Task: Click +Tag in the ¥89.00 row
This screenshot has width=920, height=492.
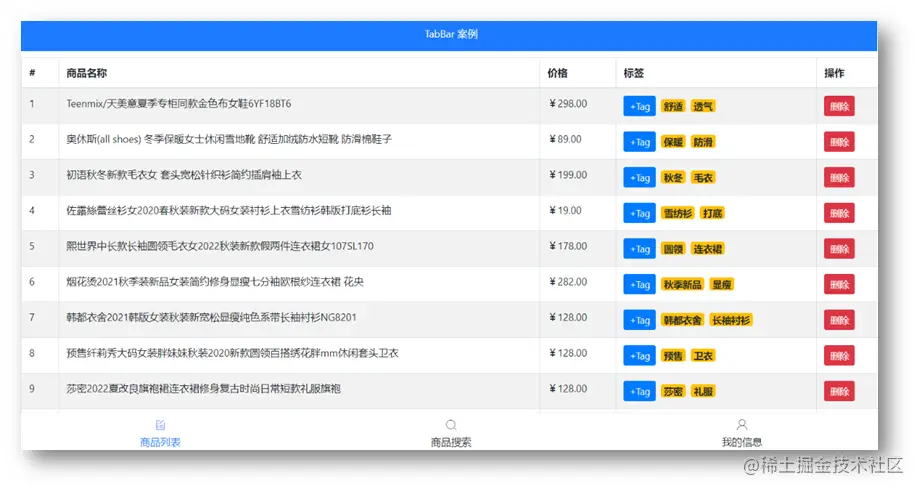Action: coord(640,142)
